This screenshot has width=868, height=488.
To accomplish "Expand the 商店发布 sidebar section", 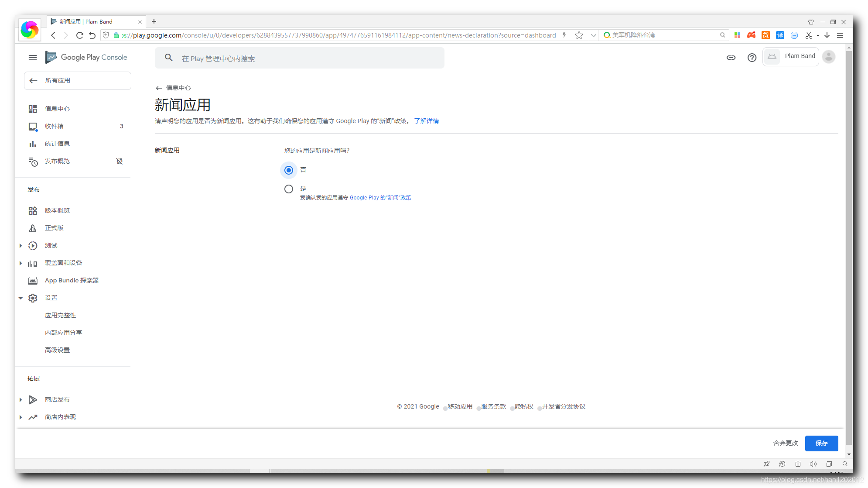I will click(21, 400).
